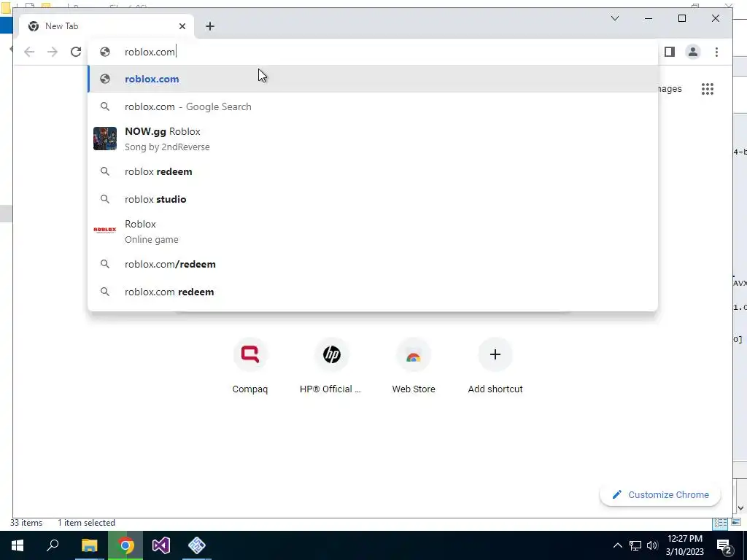Viewport: 747px width, 560px height.
Task: Minimize the Chrome window
Action: (x=649, y=18)
